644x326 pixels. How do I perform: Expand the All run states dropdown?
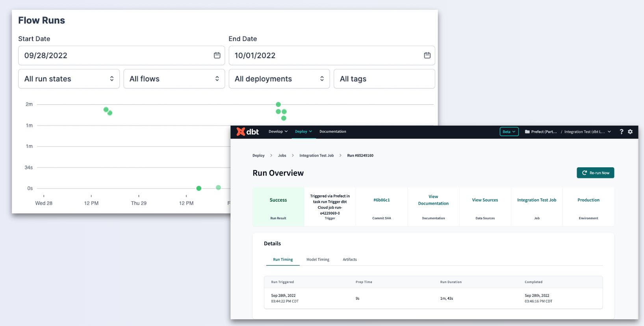click(x=69, y=79)
